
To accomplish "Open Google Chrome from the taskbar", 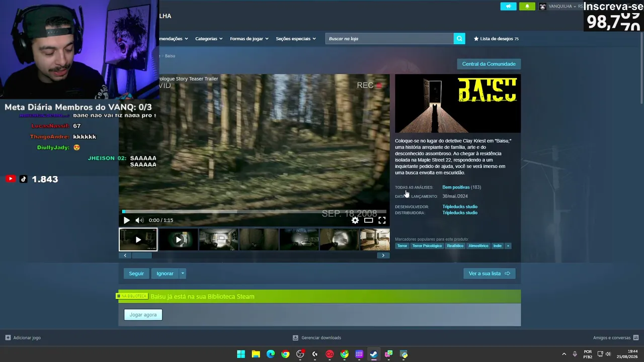I will (x=285, y=354).
